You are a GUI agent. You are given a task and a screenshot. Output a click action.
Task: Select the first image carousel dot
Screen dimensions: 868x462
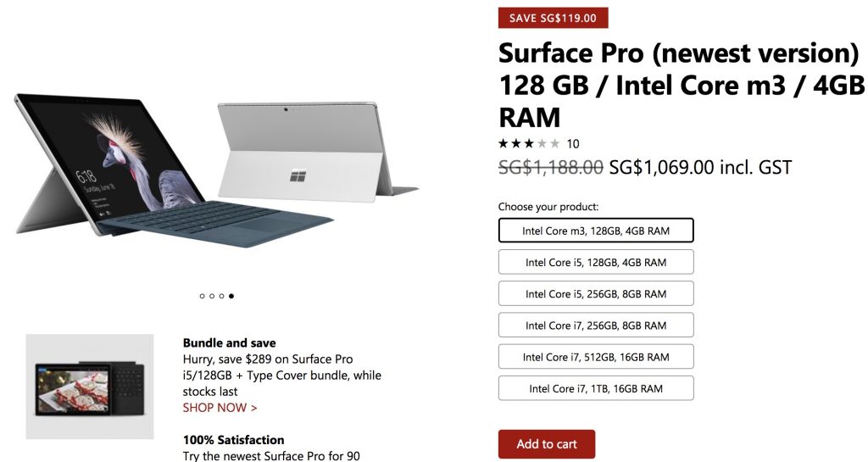click(x=203, y=296)
